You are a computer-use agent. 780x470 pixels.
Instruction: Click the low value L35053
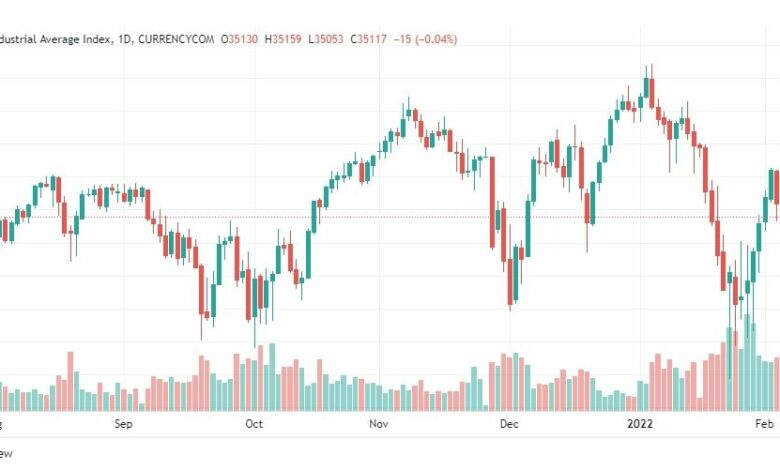point(326,39)
